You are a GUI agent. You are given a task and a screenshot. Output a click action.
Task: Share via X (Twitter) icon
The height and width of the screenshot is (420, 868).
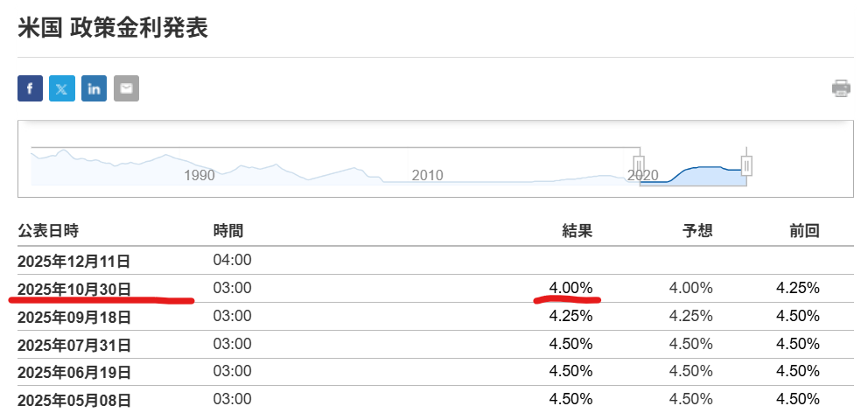coord(62,88)
